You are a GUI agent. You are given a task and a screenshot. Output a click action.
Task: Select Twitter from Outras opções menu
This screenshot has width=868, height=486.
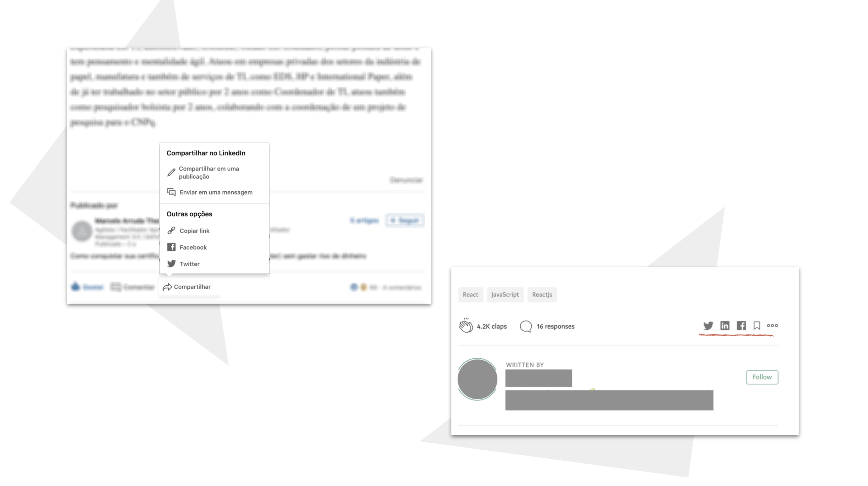(189, 264)
